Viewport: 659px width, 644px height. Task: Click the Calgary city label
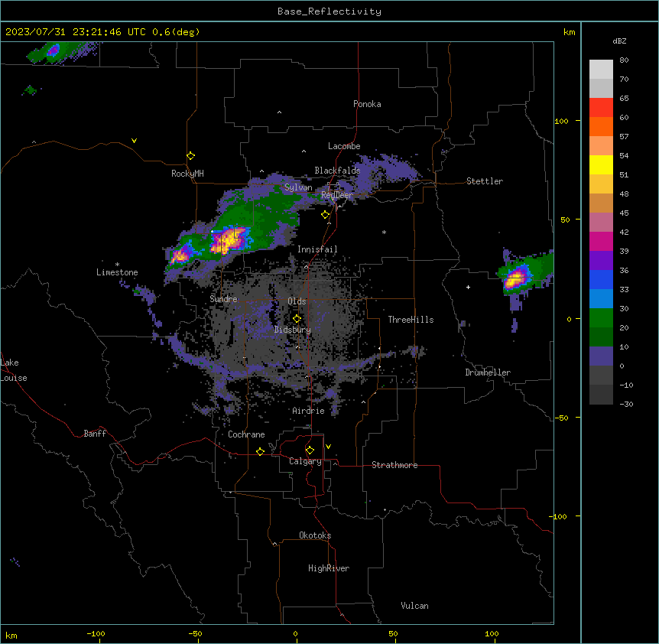click(306, 461)
